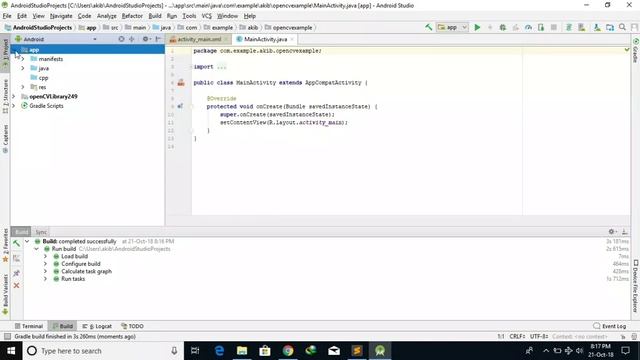
Task: Hide Build panel with download-arrow icon
Action: tap(624, 231)
